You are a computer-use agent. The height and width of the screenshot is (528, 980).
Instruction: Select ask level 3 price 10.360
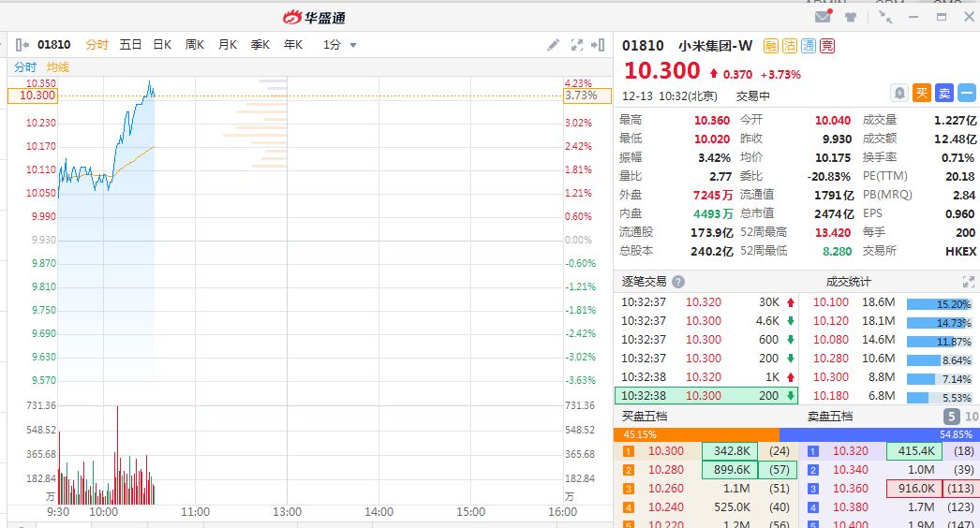(850, 489)
